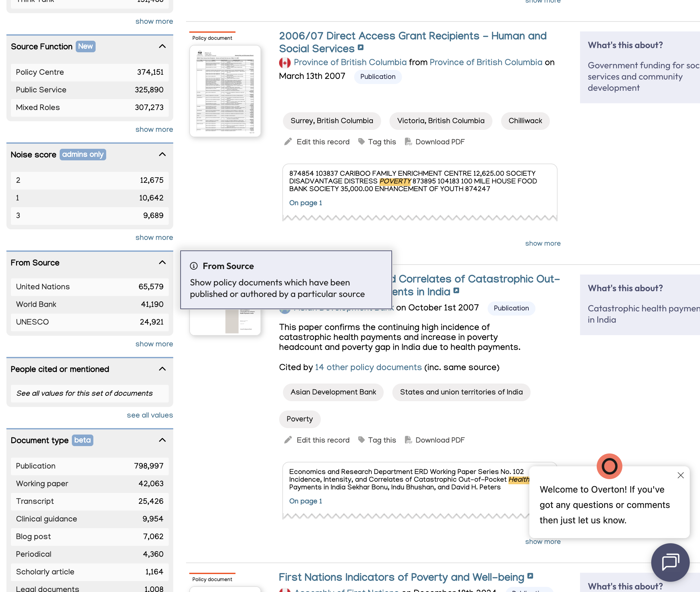The width and height of the screenshot is (700, 592).
Task: Filter by UNESCO source
Action: (90, 322)
